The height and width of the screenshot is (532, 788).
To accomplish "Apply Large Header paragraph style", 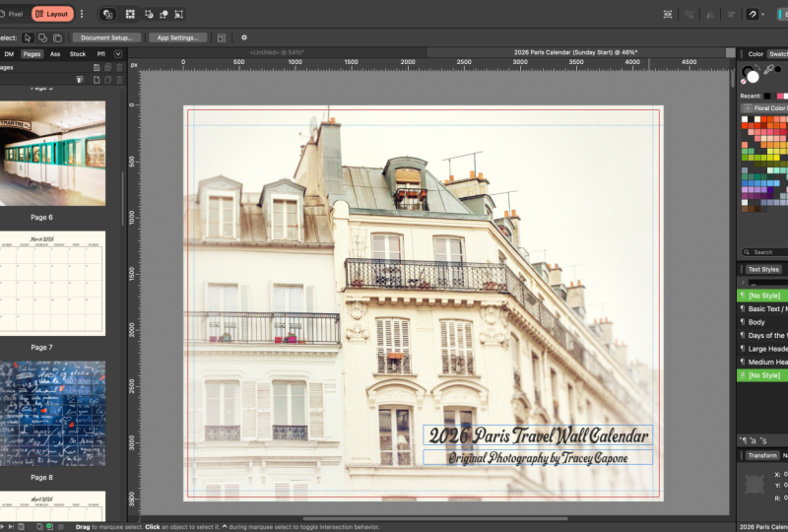I will pyautogui.click(x=762, y=349).
